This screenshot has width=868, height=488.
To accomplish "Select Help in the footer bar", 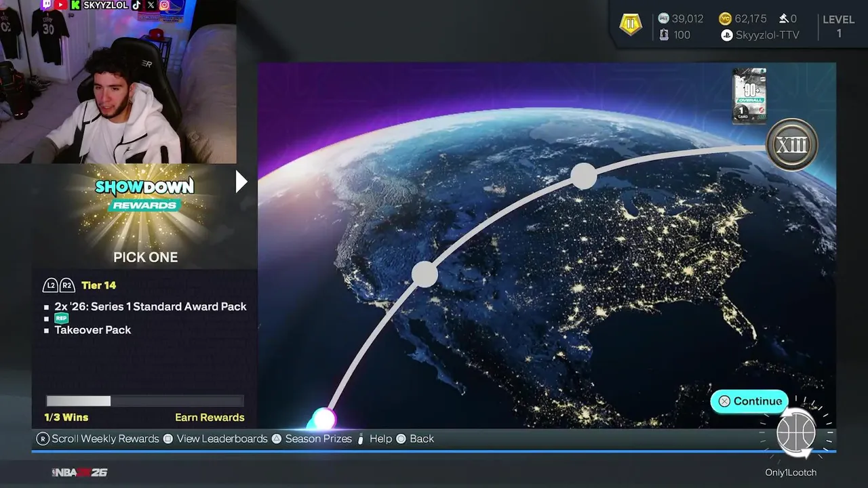I will point(380,439).
